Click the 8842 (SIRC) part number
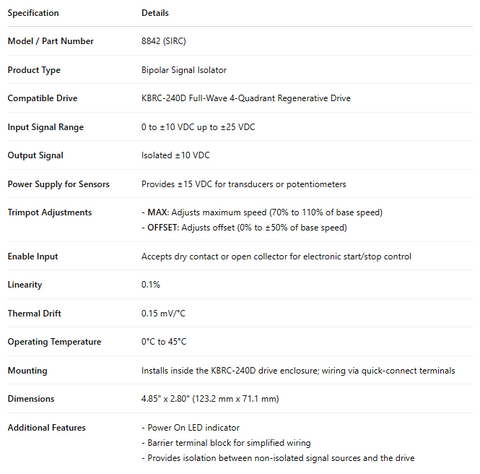The height and width of the screenshot is (474, 480). 163,41
